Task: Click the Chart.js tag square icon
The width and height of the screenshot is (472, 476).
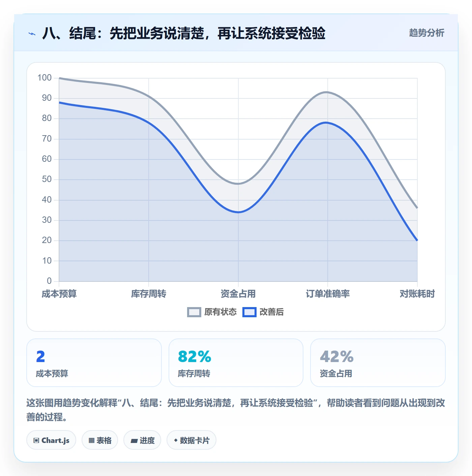Action: point(36,441)
